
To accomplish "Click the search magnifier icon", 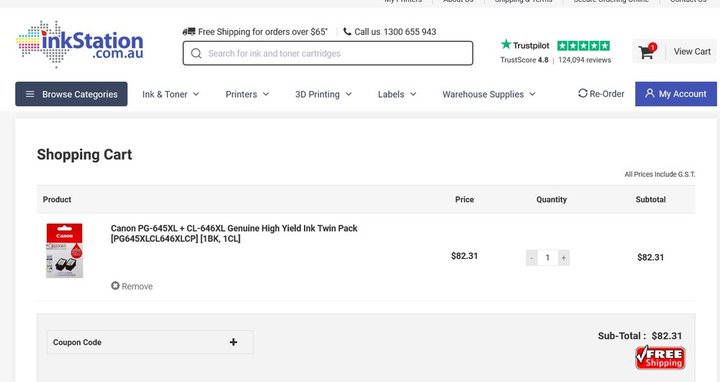I will pos(196,53).
